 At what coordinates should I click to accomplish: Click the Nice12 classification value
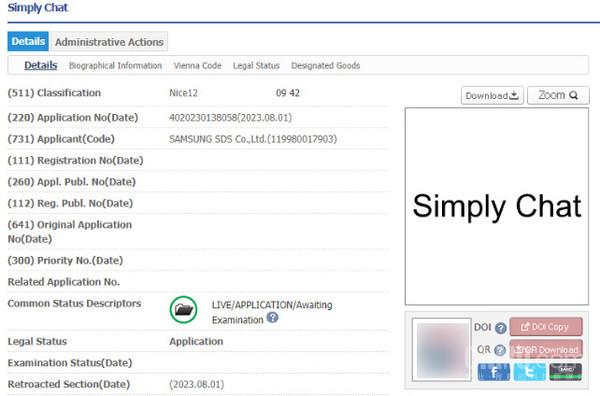click(x=183, y=93)
